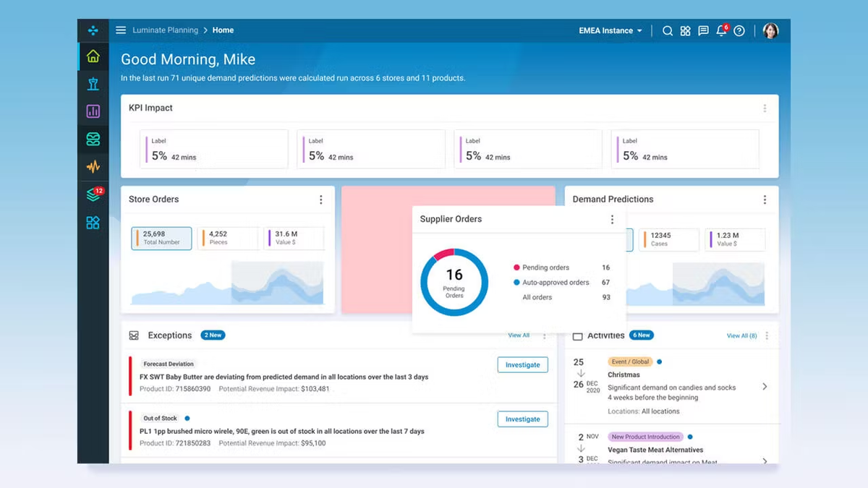Open the control tower sidebar icon
The image size is (868, 488).
click(x=93, y=84)
